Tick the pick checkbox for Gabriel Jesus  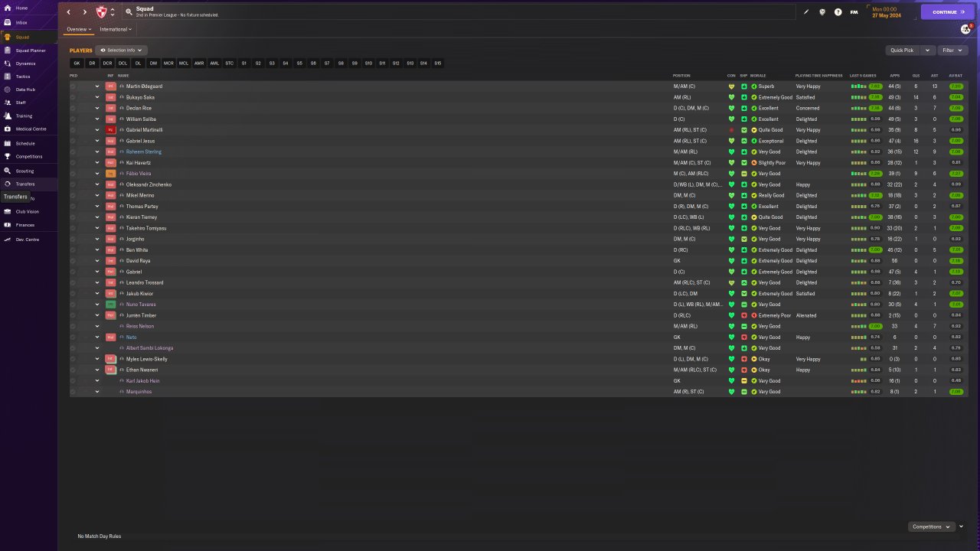73,141
